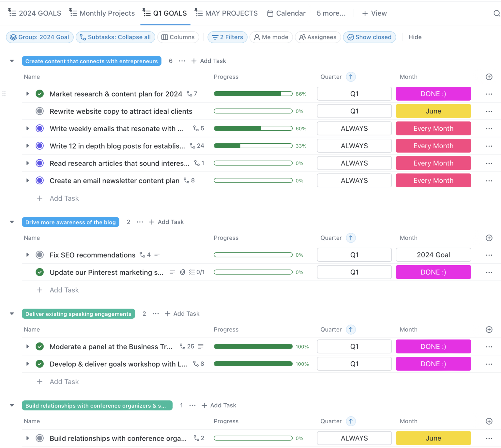Click the 86% progress bar on Market research
The image size is (501, 448).
point(253,94)
